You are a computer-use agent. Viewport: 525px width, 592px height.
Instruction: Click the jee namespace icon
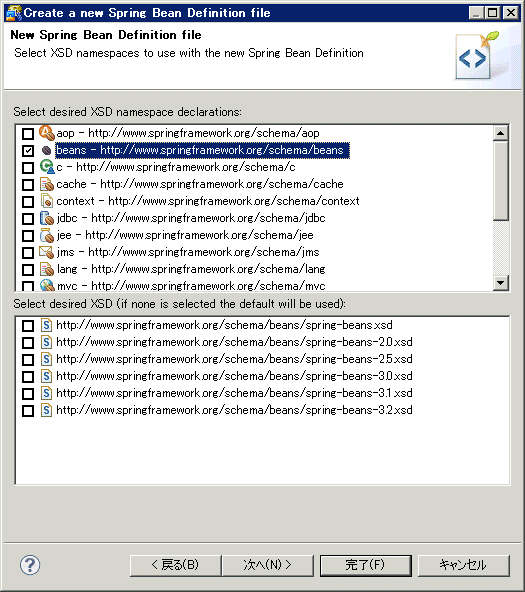coord(47,235)
